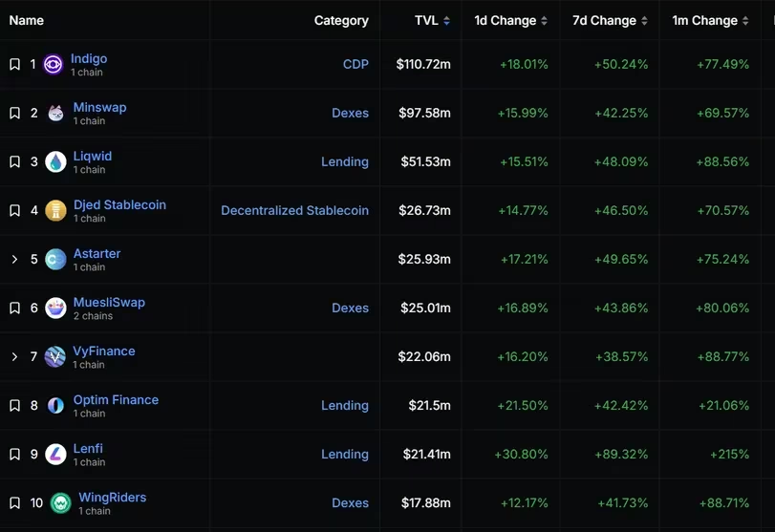Select the $51.53m TVL value
Screen dimensions: 775x532
pyautogui.click(x=425, y=161)
